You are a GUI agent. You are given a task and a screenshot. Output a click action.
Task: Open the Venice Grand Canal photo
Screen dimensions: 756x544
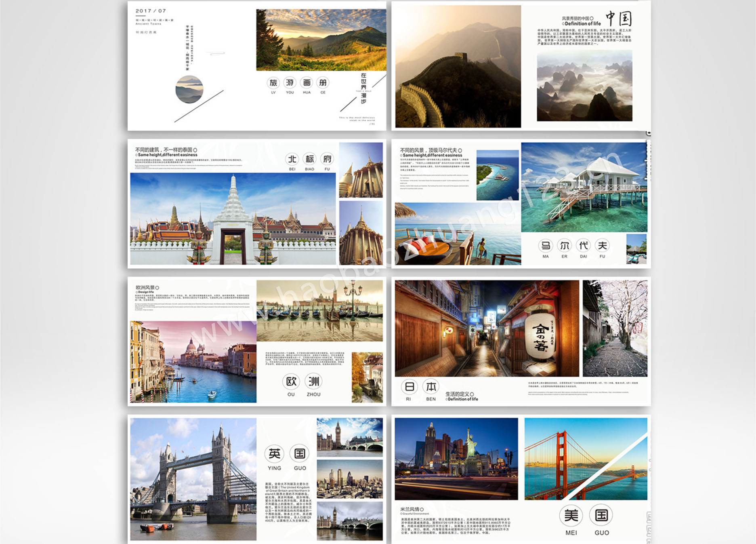(193, 362)
